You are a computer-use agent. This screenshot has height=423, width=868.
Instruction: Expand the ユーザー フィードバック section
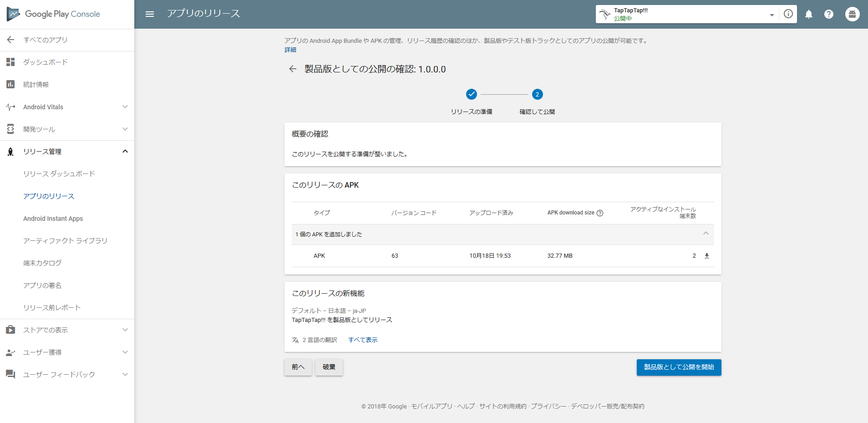(125, 374)
